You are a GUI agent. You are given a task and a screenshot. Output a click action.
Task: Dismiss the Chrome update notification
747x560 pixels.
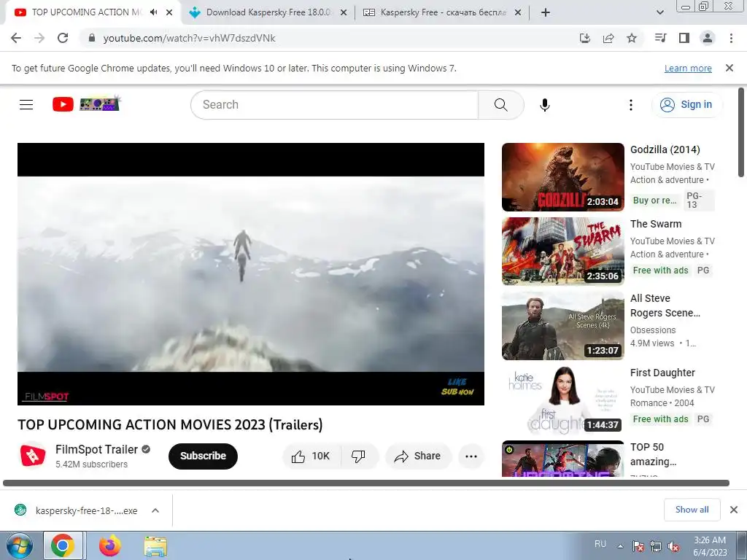click(x=729, y=68)
